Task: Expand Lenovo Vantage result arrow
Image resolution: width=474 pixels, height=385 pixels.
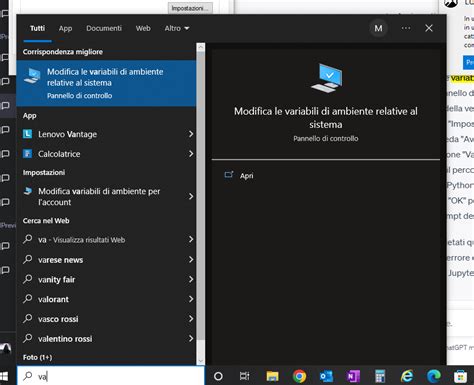Action: [191, 134]
